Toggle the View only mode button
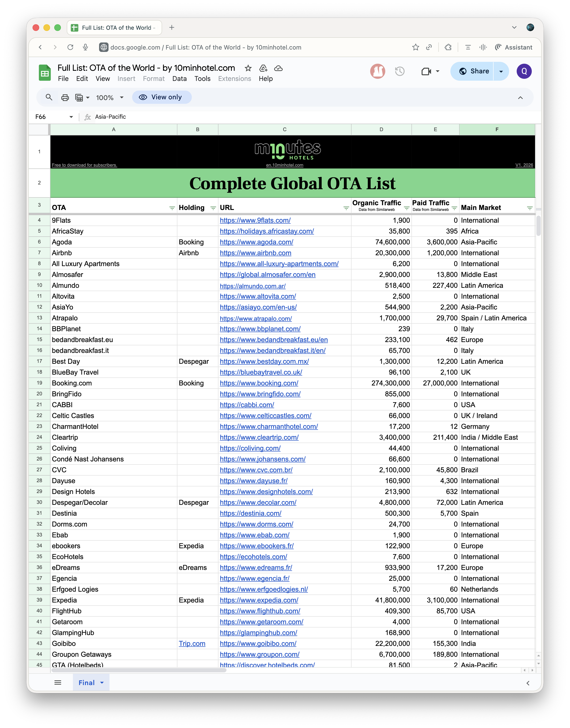570x728 pixels. [162, 97]
